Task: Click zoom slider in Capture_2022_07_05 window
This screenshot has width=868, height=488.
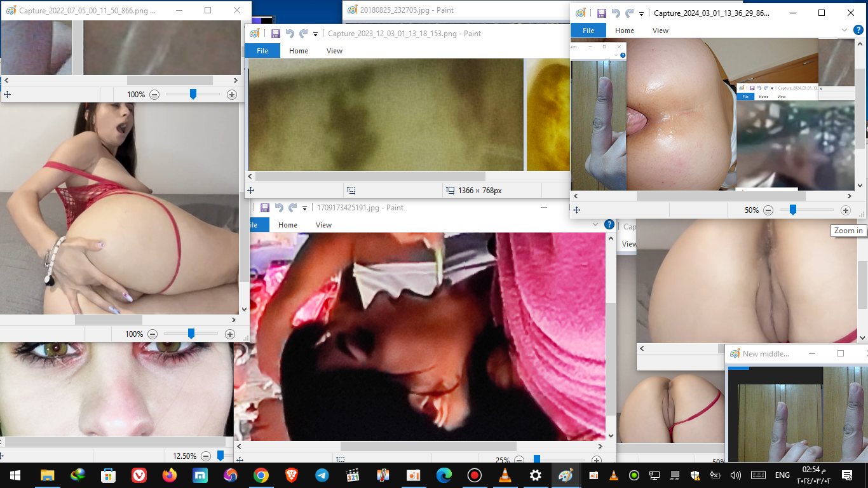Action: coord(193,94)
